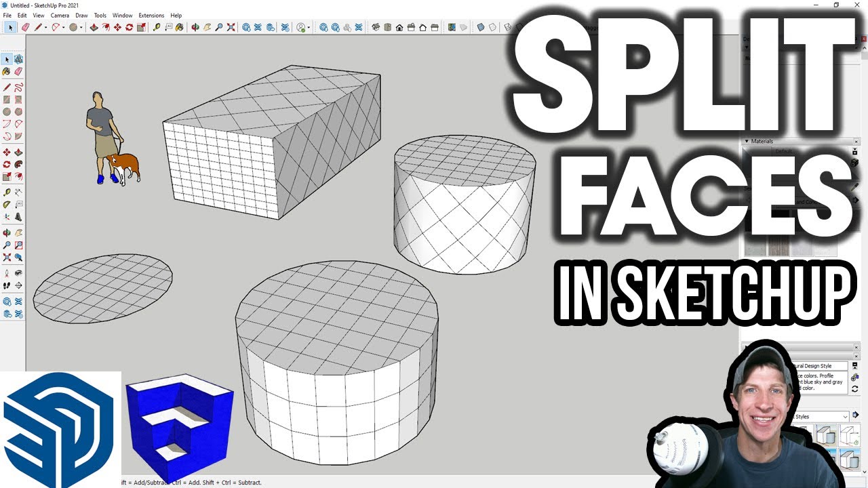Choose the Line tool
This screenshot has height=488, width=868.
click(x=38, y=27)
